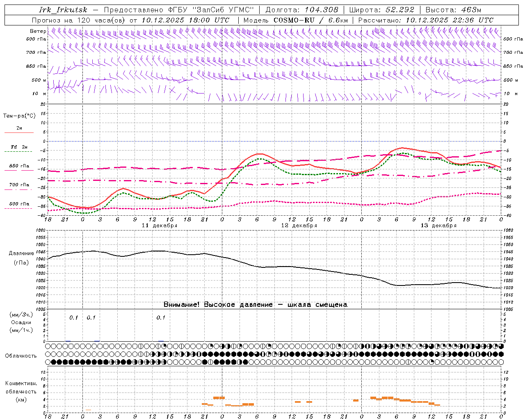Click 'Рассчитано: 10.12.2025 22:36 UTC' timestamp
525x420 pixels.
pyautogui.click(x=426, y=20)
